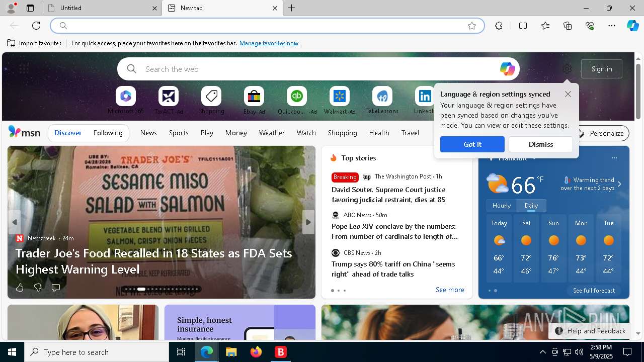Click the Search the web box
The image size is (644, 362).
[x=318, y=69]
